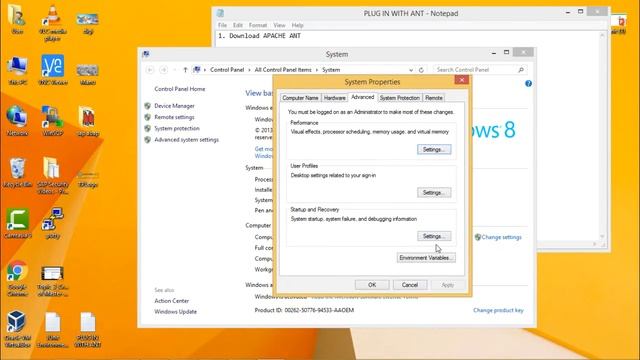Launch the green Camtasia shortcut
The image size is (640, 360).
(x=17, y=223)
